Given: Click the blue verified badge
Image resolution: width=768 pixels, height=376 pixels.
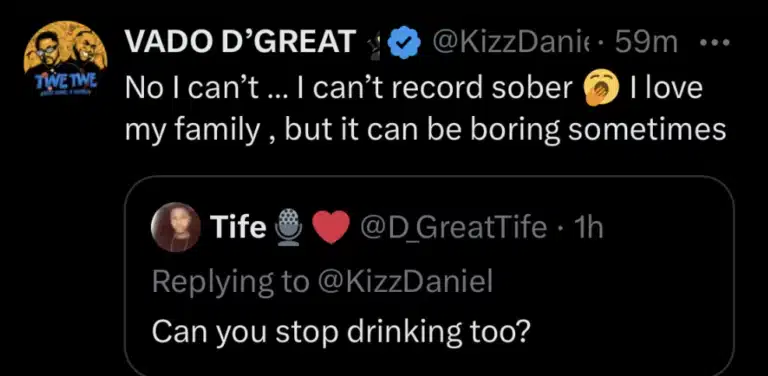Looking at the screenshot, I should click(x=404, y=44).
